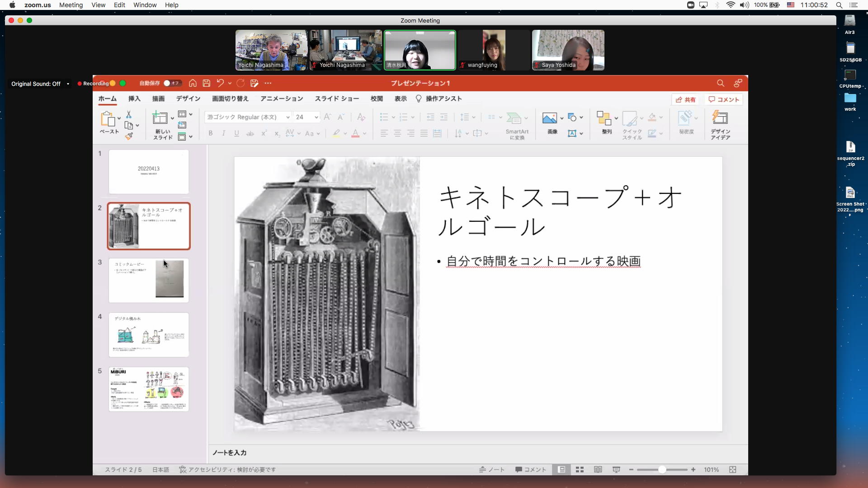Open the Animations ribbon tab

(281, 99)
